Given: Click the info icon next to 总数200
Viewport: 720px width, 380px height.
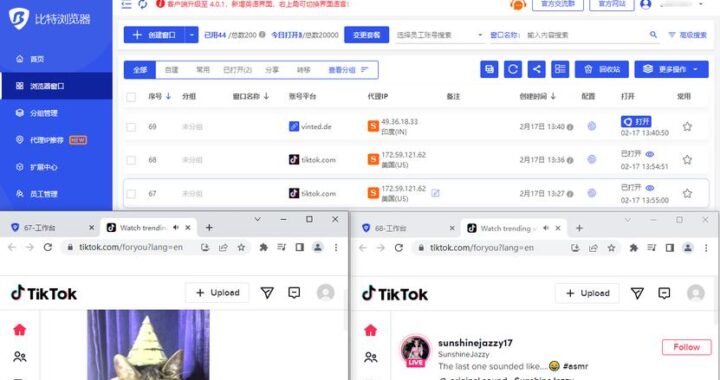Looking at the screenshot, I should tap(262, 34).
